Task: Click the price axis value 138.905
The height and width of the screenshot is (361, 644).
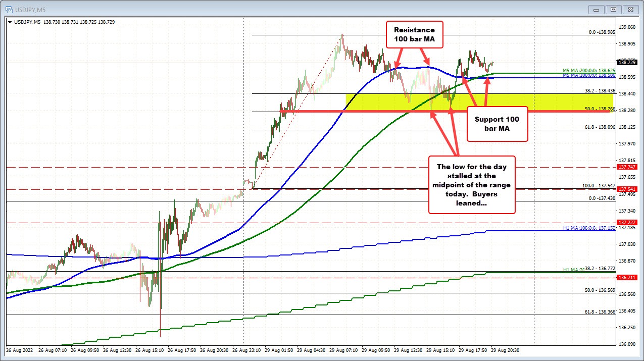Action: 627,43
